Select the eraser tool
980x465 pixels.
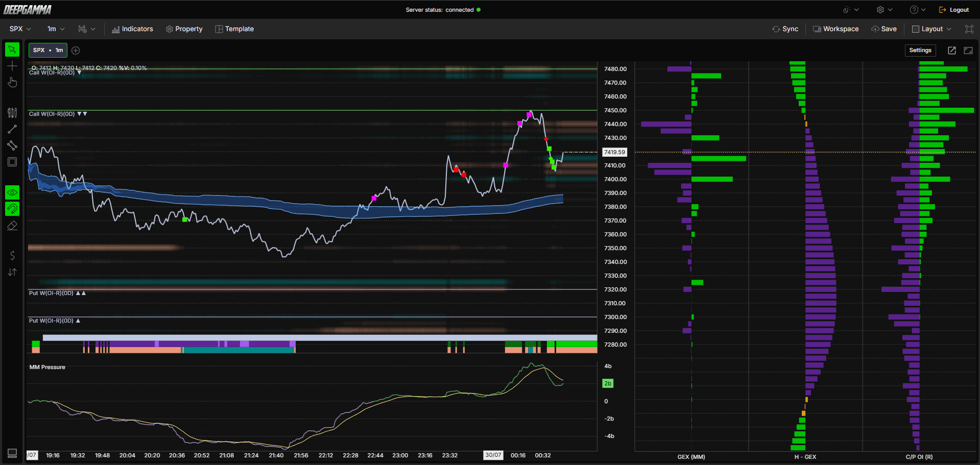click(12, 225)
